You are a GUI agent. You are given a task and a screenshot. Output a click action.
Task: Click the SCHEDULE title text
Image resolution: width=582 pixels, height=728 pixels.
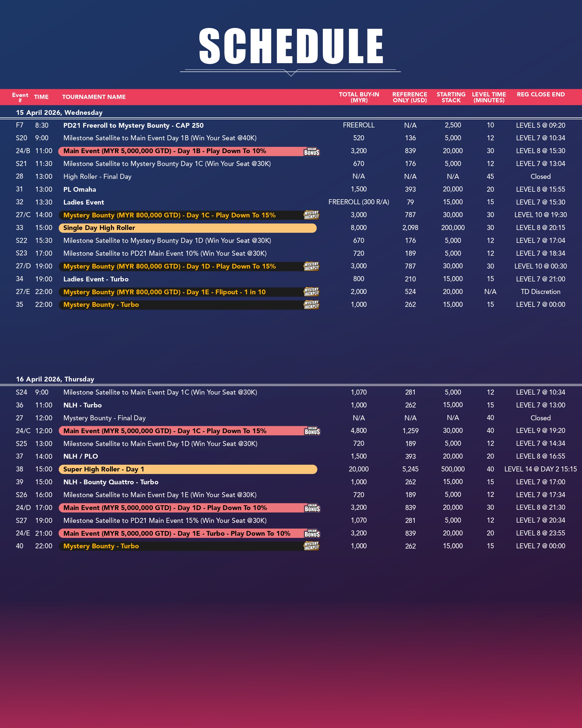click(291, 46)
